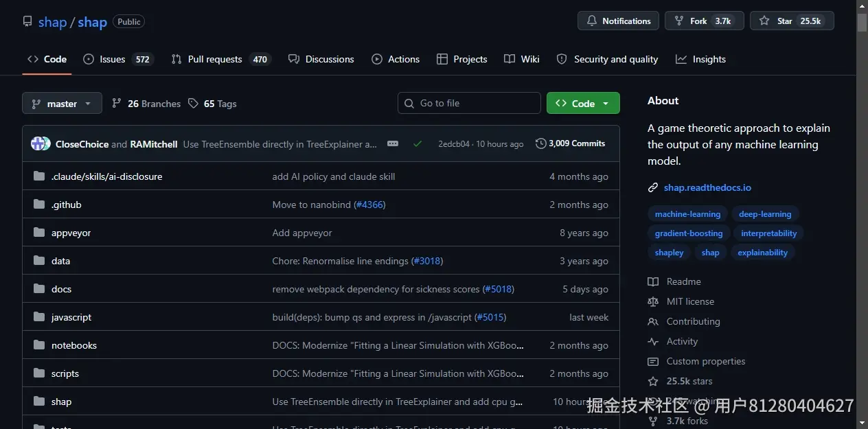
Task: Click folder icon beside notebooks
Action: point(39,345)
